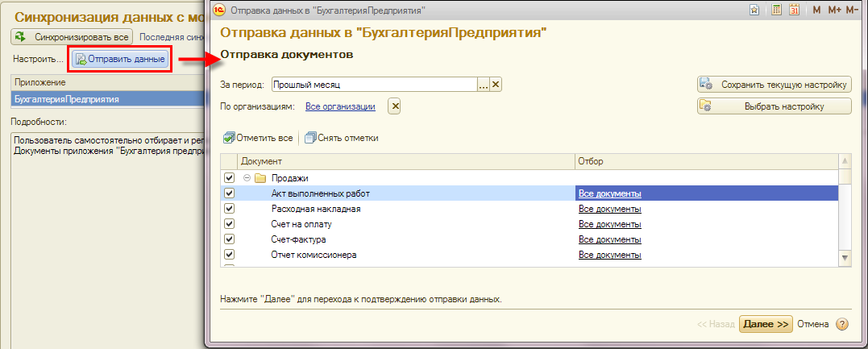Click 'Отправить данные' in the background window
The image size is (868, 349).
(x=120, y=59)
